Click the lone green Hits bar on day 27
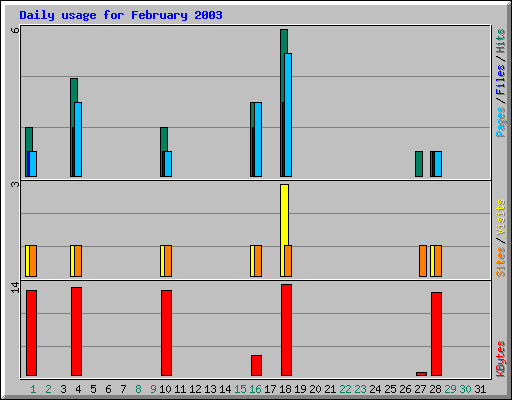The height and width of the screenshot is (400, 512). pyautogui.click(x=419, y=164)
